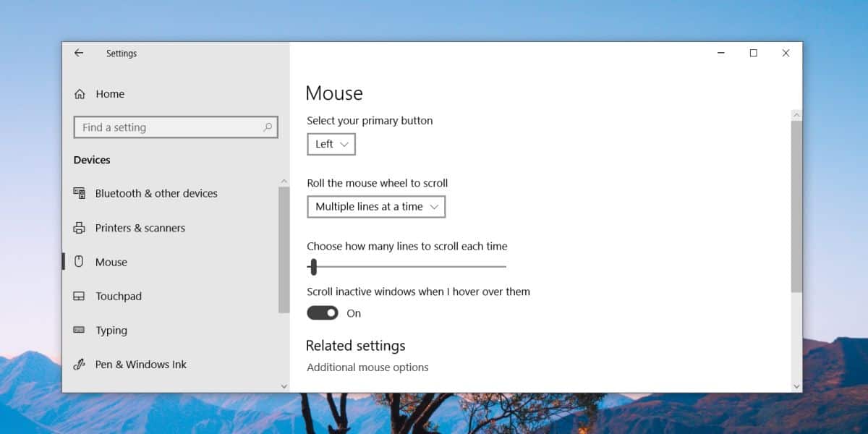The image size is (868, 434).
Task: Click the Touchpad icon in sidebar
Action: (80, 297)
